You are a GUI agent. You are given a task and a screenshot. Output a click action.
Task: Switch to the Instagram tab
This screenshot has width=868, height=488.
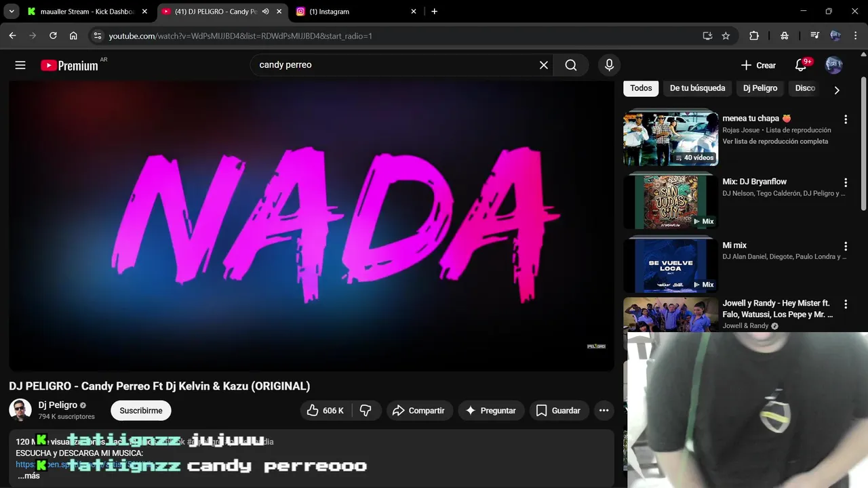click(x=356, y=12)
